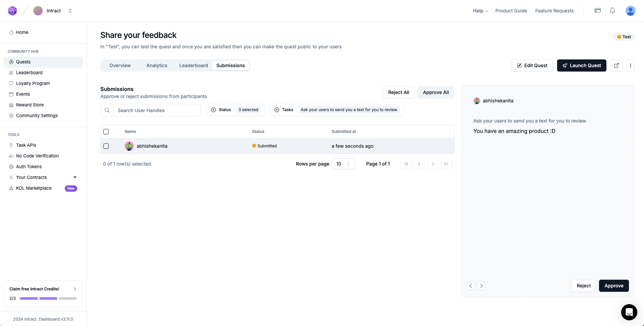Check the abhishekanita row checkbox
This screenshot has width=644, height=326.
click(106, 146)
